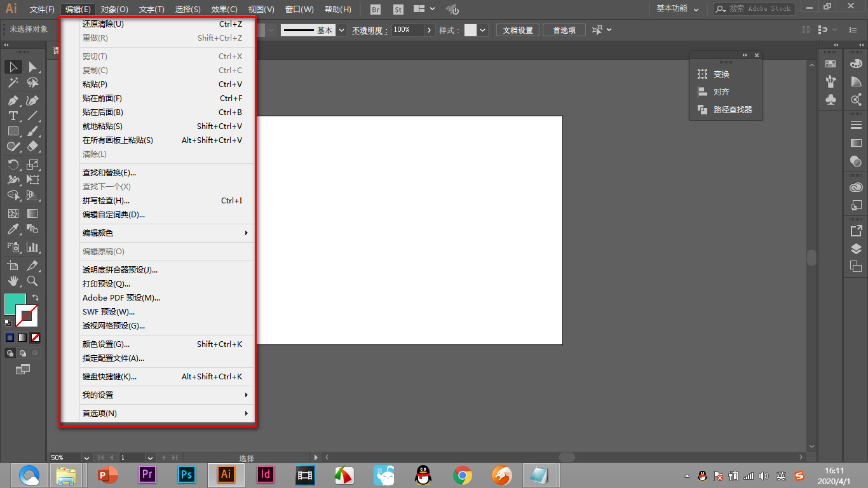Screen dimensions: 868x488
Task: Open the Symbols panel (club icon)
Action: tap(831, 100)
